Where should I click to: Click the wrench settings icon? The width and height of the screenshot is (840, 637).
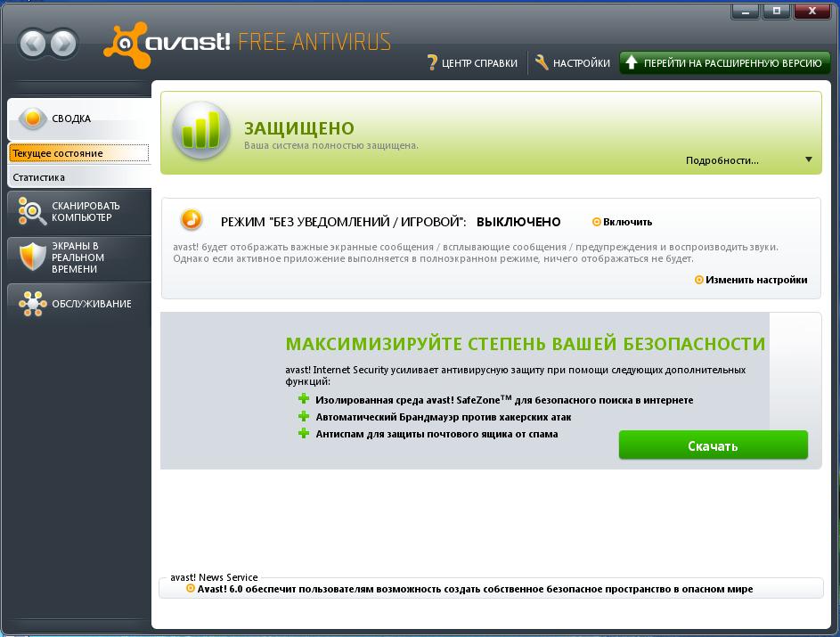(541, 62)
